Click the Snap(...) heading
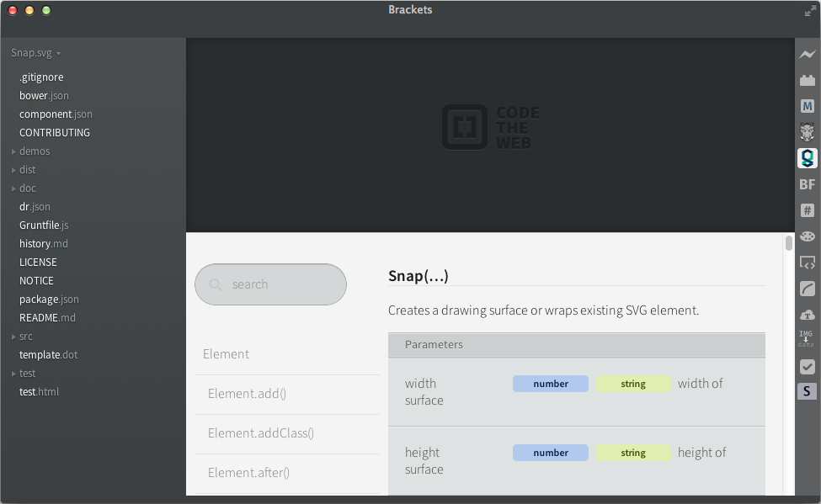Viewport: 821px width, 504px height. click(x=418, y=276)
